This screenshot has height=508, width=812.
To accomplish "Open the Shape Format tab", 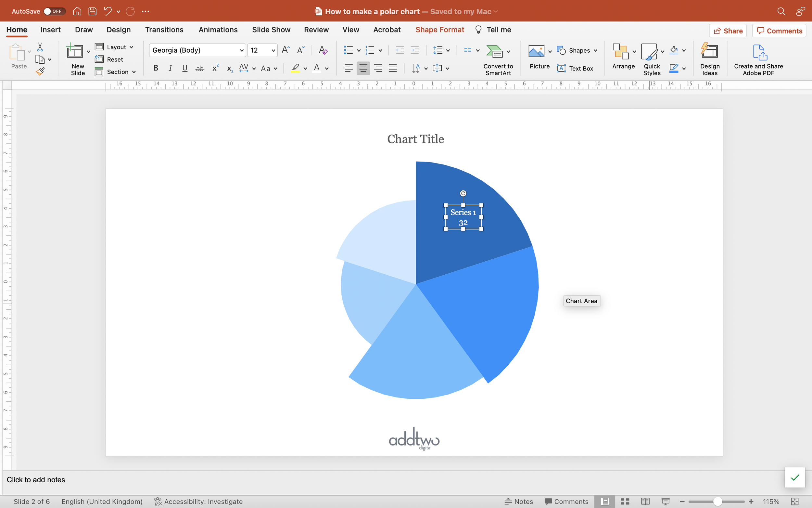I will point(439,30).
